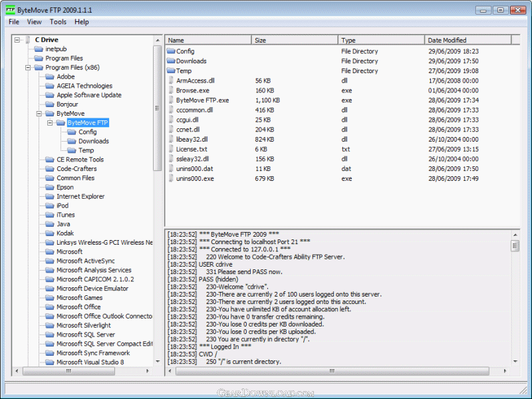This screenshot has width=532, height=399.
Task: Click the ByteMove FTP app icon in title bar
Action: pyautogui.click(x=10, y=10)
